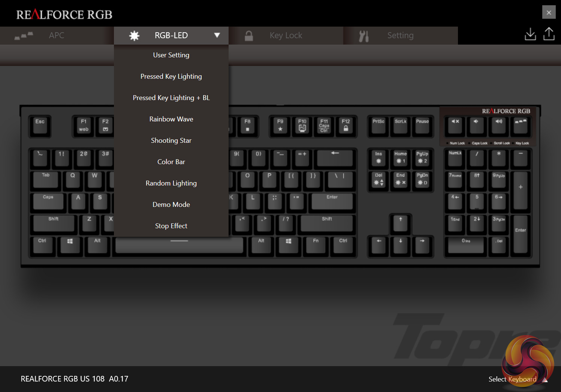Image resolution: width=561 pixels, height=392 pixels.
Task: Pick the Shooting Star effect
Action: coord(171,141)
